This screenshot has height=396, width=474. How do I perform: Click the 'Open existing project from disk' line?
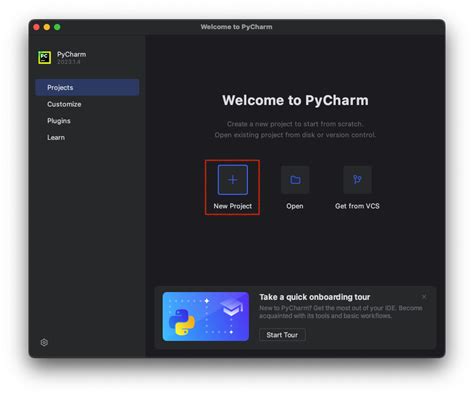(295, 135)
